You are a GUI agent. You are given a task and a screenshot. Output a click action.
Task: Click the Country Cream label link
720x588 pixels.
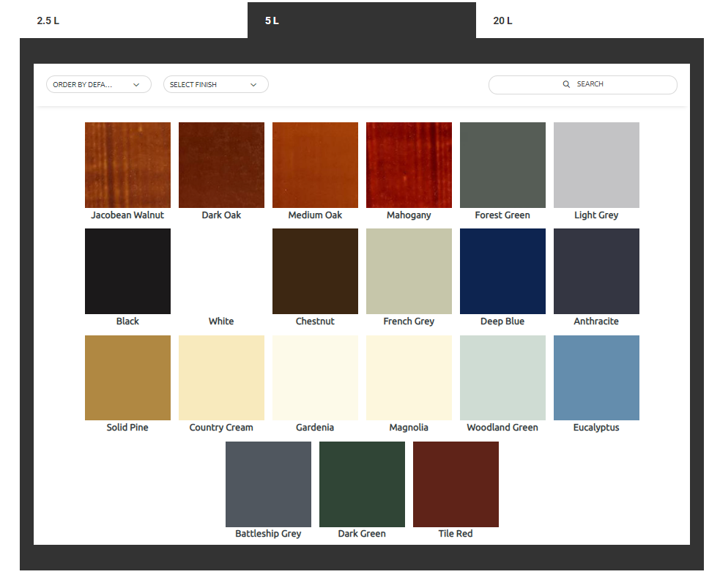pyautogui.click(x=221, y=427)
